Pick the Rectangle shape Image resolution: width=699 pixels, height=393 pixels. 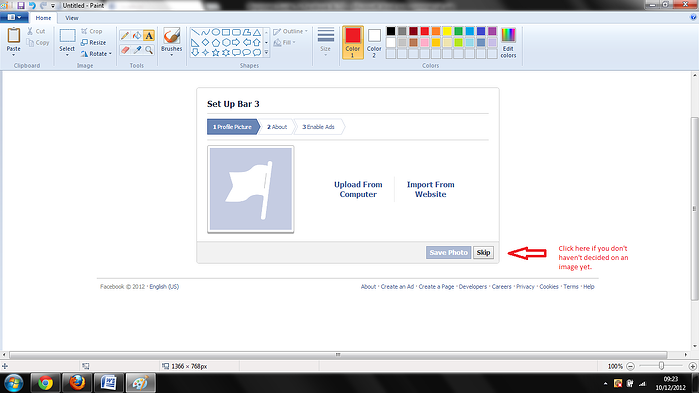tap(226, 33)
